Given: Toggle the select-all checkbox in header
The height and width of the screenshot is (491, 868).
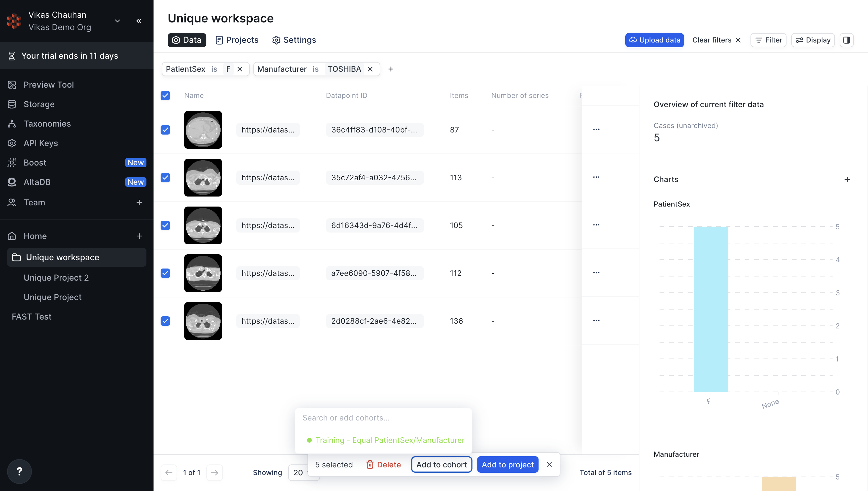Looking at the screenshot, I should pos(165,95).
